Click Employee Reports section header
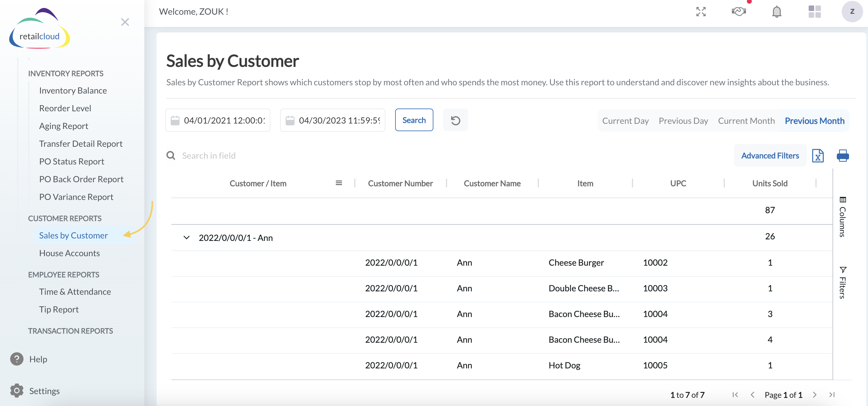 click(x=63, y=274)
